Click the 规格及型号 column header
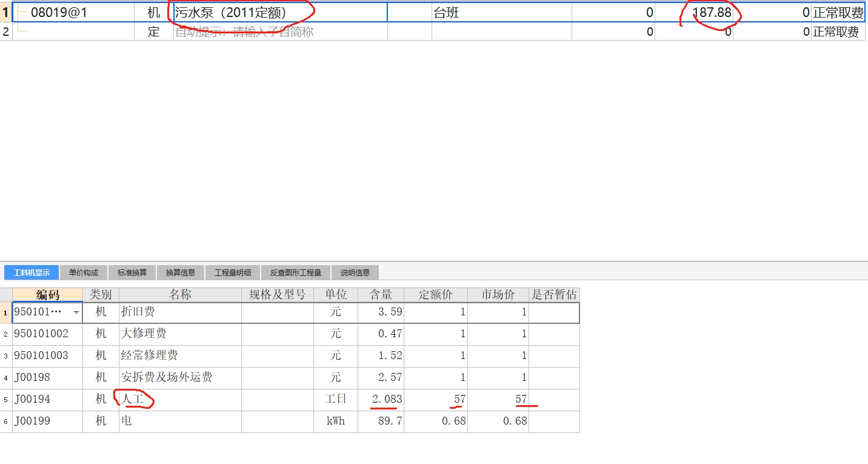The image size is (868, 464). coord(278,295)
